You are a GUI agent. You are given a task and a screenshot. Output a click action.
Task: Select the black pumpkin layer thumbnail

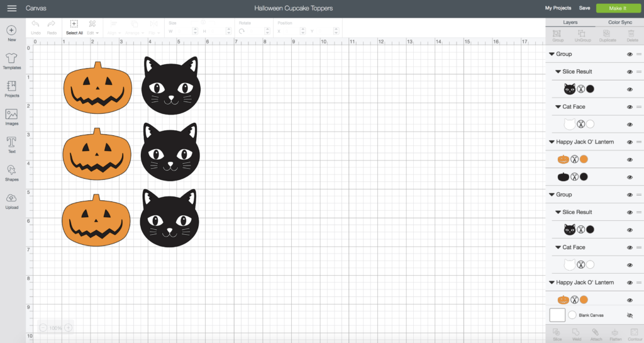(x=563, y=177)
